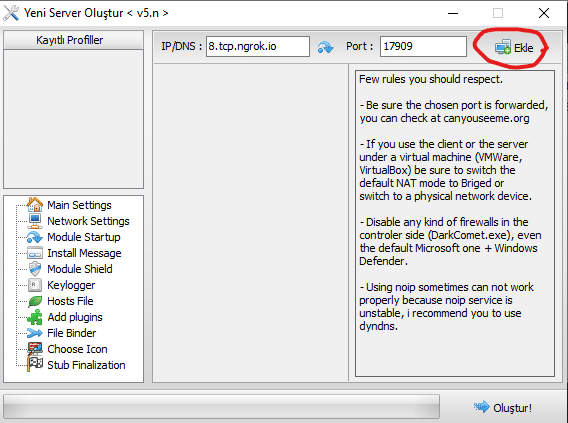The width and height of the screenshot is (568, 423).
Task: Open the Install Message section
Action: point(84,253)
